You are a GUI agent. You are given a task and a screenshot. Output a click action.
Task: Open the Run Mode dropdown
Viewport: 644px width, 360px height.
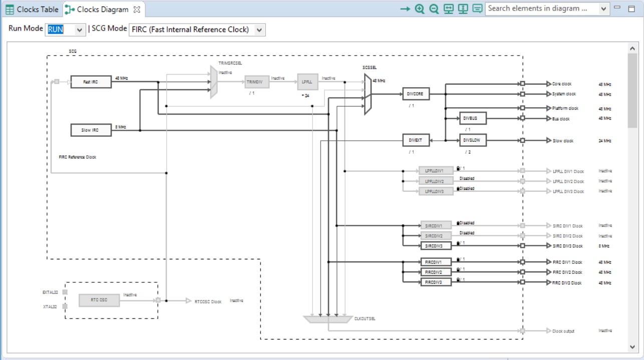tap(79, 30)
